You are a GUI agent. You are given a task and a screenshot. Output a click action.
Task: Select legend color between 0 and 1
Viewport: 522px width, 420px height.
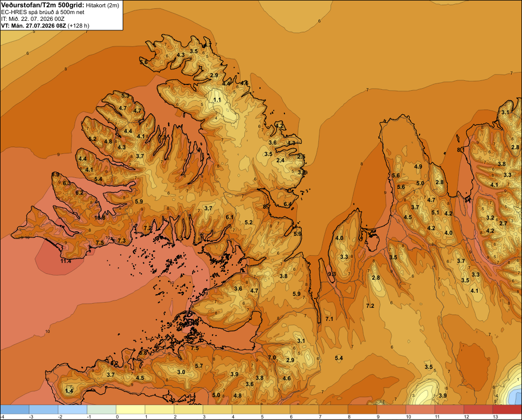tap(130, 410)
